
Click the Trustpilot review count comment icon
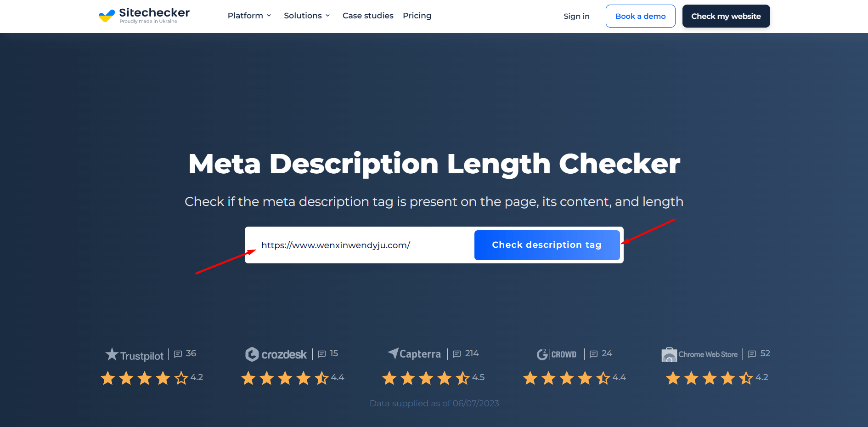[x=178, y=354]
